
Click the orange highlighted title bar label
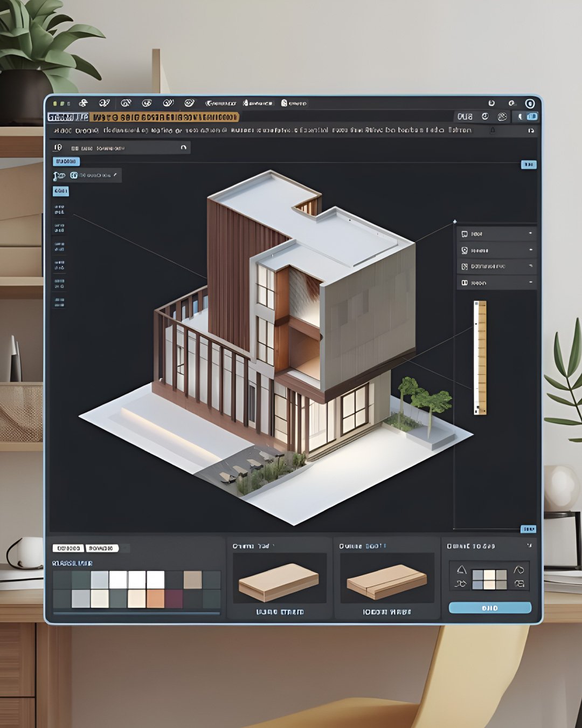[x=164, y=117]
